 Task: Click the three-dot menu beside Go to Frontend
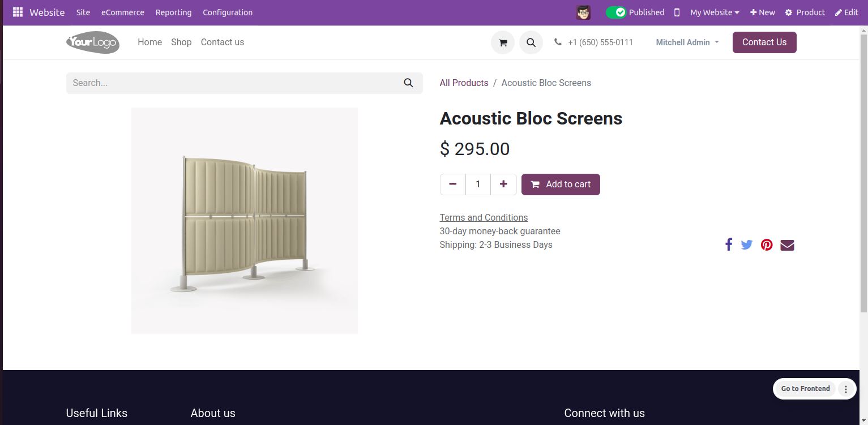tap(846, 389)
